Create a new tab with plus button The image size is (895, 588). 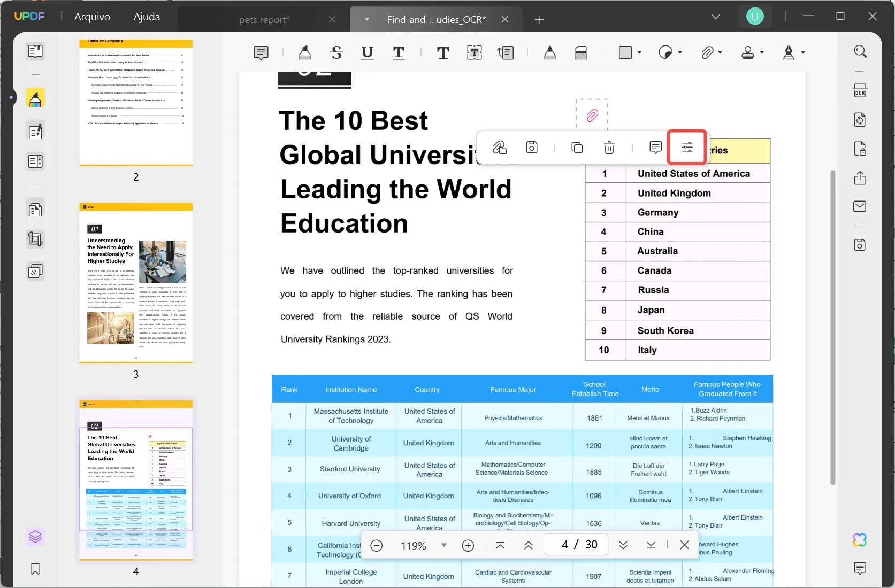coord(539,20)
